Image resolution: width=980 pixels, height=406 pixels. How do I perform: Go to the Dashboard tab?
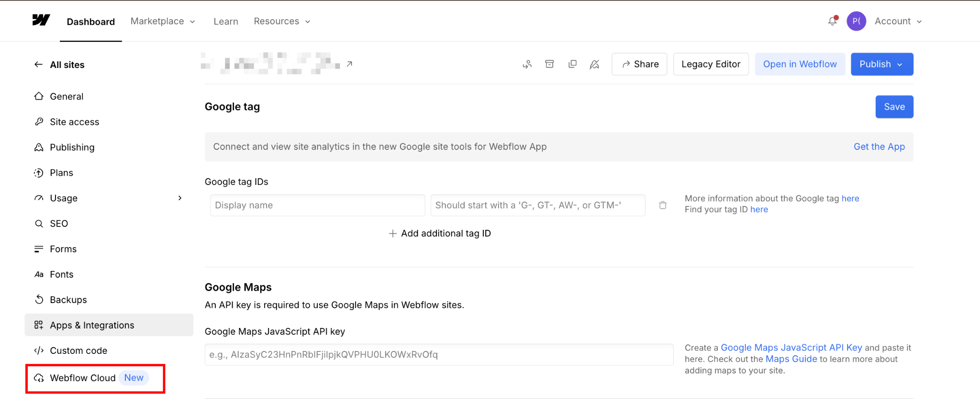coord(91,22)
